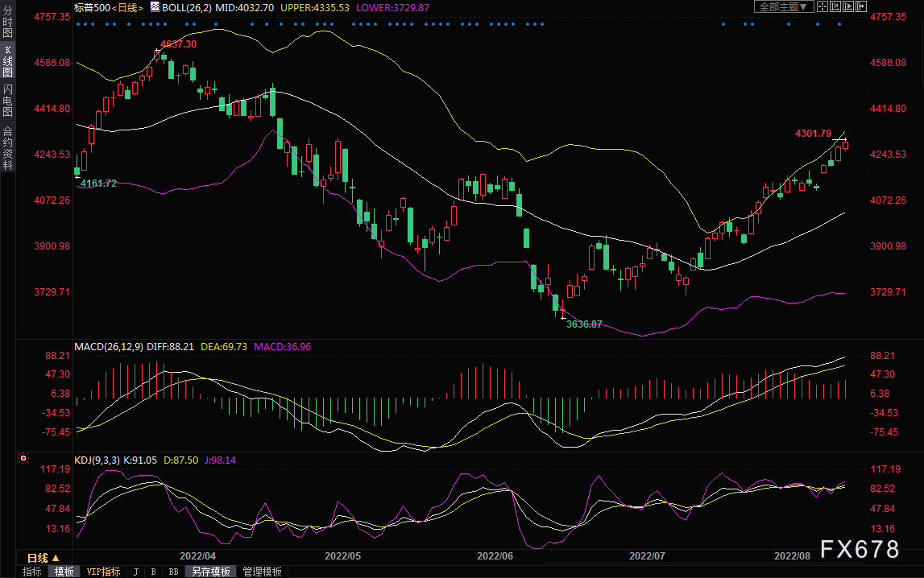Click the right axis 3729.71 price level
This screenshot has height=578, width=924.
click(x=888, y=292)
